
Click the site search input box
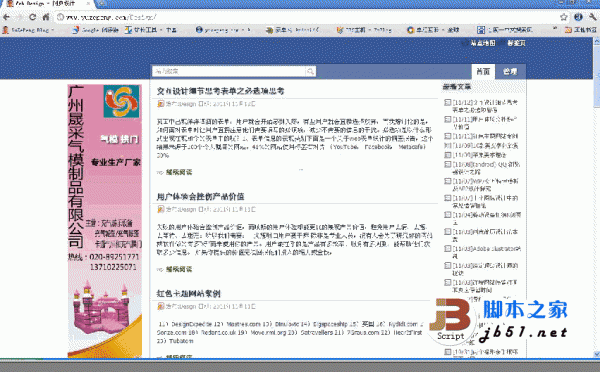pyautogui.click(x=229, y=71)
